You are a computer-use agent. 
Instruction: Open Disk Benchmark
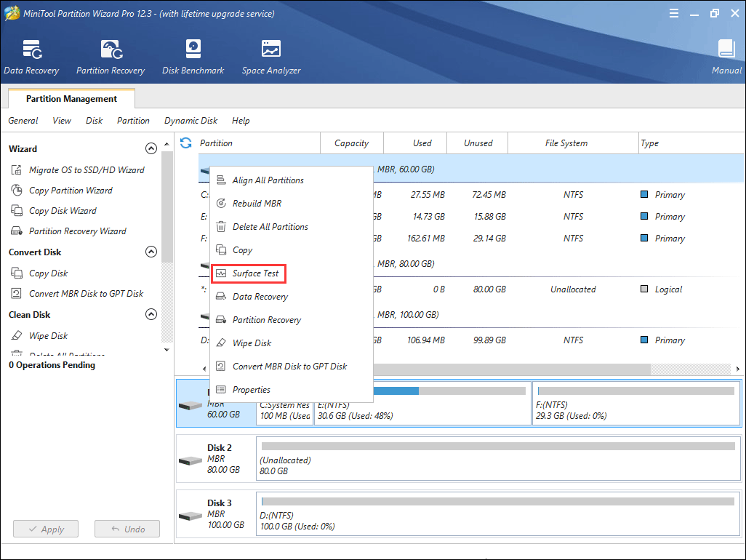pos(193,57)
